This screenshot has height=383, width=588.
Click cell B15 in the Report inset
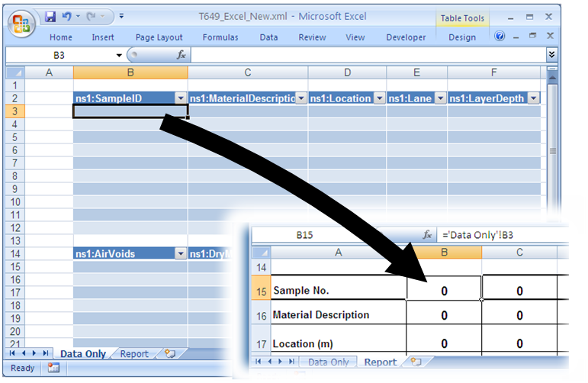[x=444, y=291]
